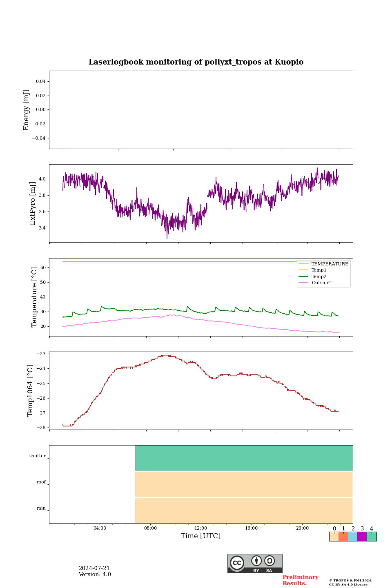Click the '−28' tick on Temp1064 axis

coord(42,428)
